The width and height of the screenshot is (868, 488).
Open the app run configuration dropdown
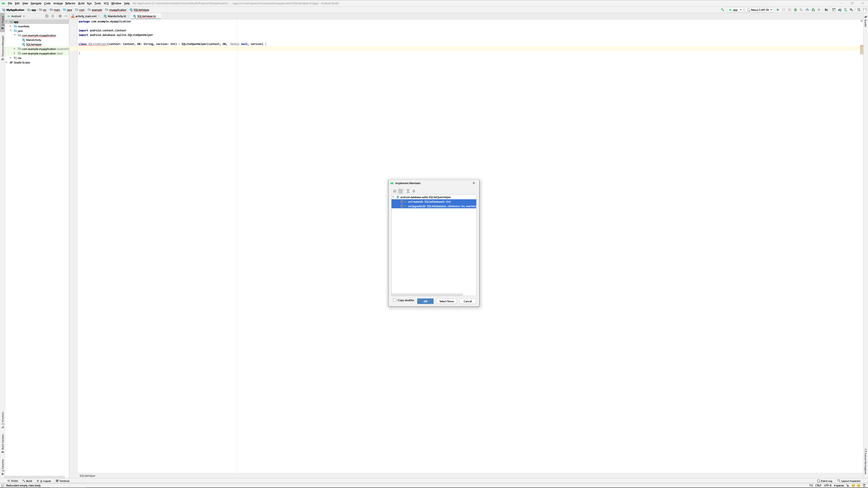[x=735, y=10]
